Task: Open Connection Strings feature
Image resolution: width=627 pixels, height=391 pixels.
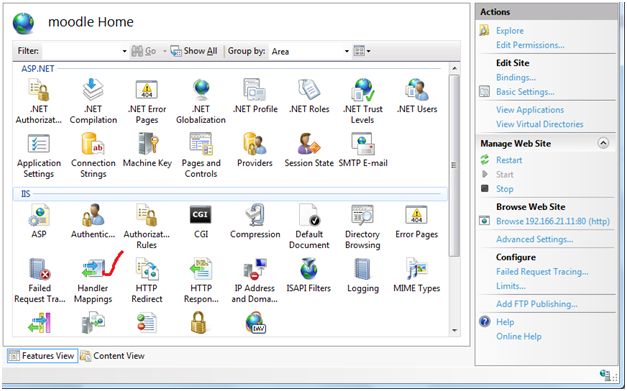Action: (x=93, y=155)
